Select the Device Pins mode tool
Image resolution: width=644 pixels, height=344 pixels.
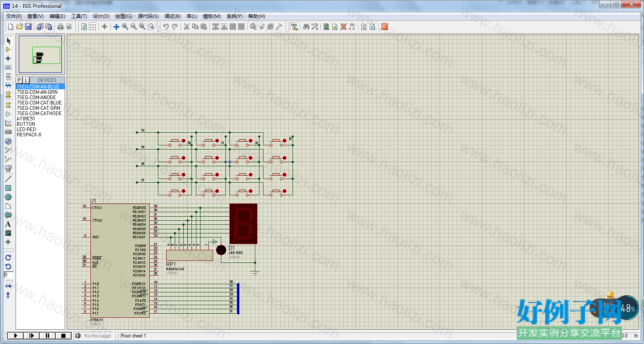click(x=8, y=114)
